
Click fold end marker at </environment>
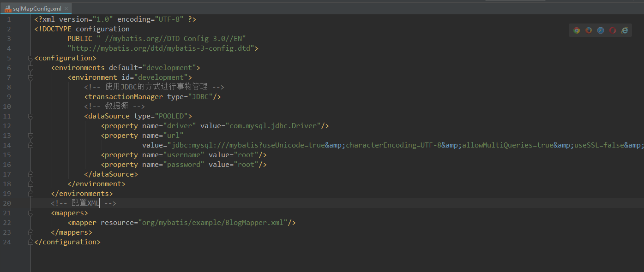click(30, 184)
